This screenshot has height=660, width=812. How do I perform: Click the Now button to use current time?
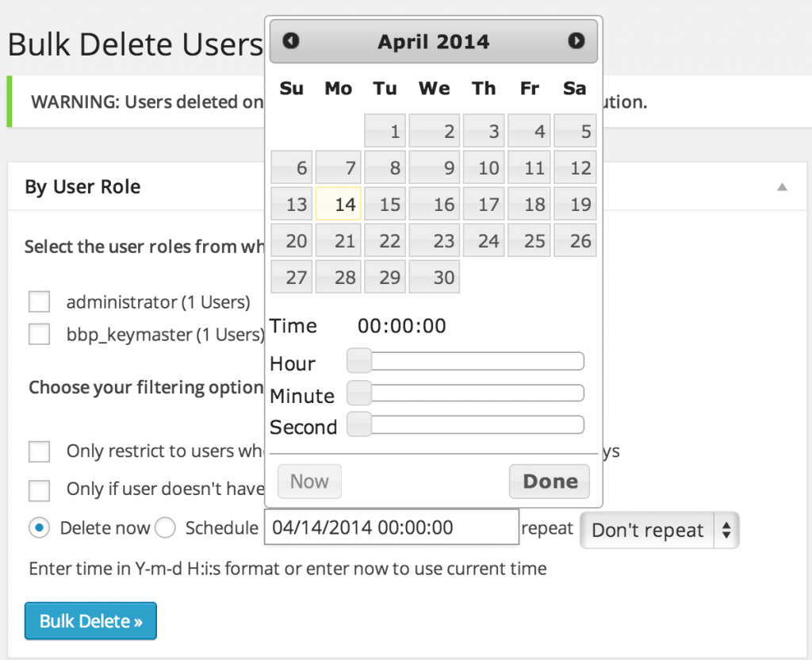[308, 481]
